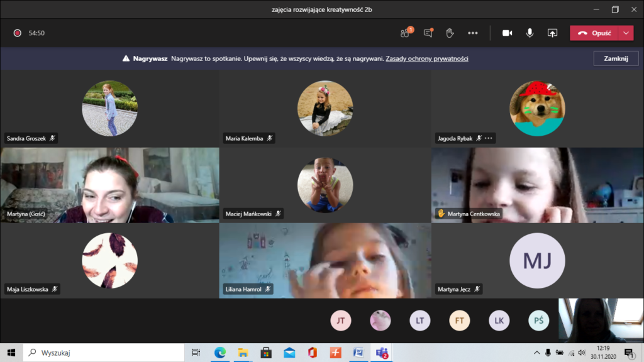Screen dimensions: 644x362
Task: Open Microsoft Store from the taskbar
Action: pos(266,353)
